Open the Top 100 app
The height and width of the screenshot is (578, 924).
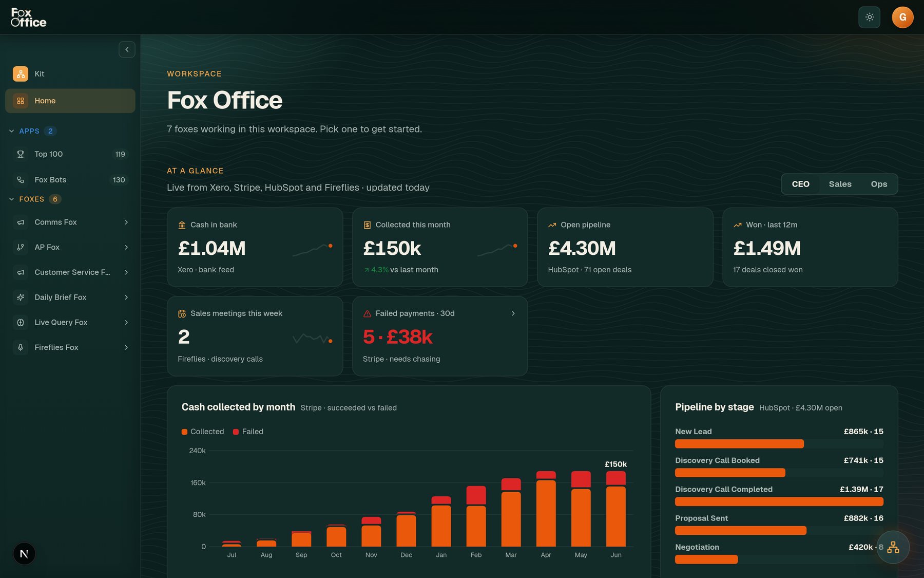coord(70,154)
